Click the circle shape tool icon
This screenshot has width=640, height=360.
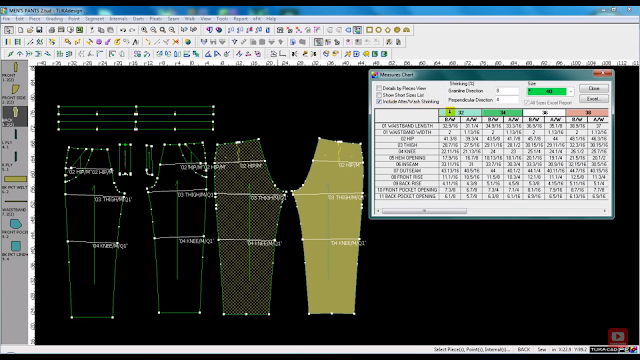378,30
